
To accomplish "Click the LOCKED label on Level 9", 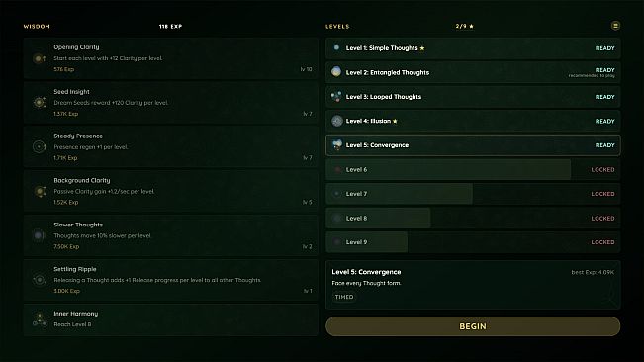I will click(x=602, y=242).
